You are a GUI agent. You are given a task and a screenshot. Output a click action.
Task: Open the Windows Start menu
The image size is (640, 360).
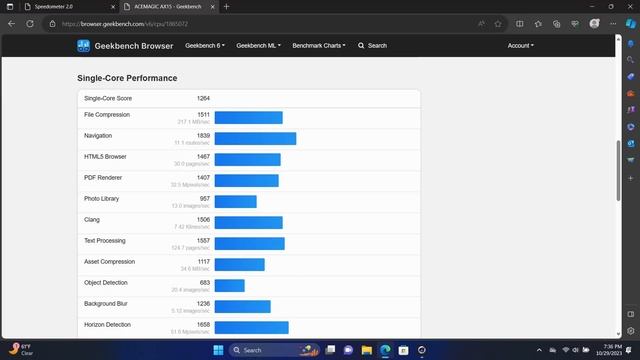pyautogui.click(x=218, y=350)
